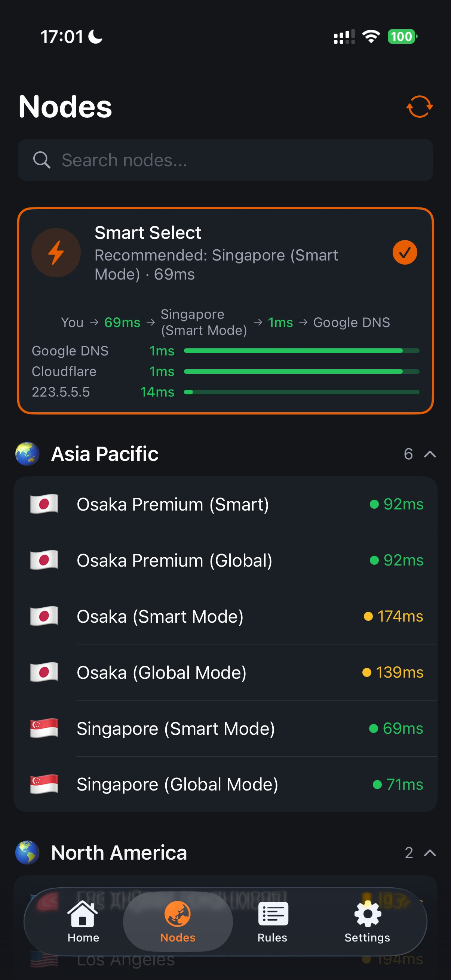451x980 pixels.
Task: Tap the Smart Select lightning bolt icon
Action: (56, 253)
